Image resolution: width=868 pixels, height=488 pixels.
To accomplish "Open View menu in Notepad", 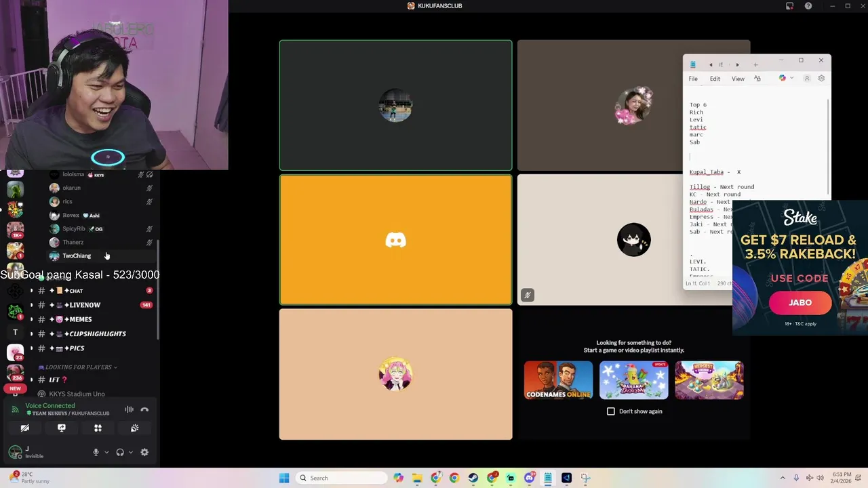I will coord(738,79).
